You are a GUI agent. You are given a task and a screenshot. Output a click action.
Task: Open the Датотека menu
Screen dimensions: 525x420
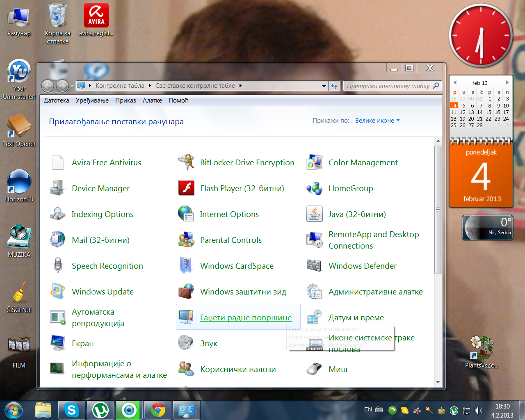click(56, 100)
